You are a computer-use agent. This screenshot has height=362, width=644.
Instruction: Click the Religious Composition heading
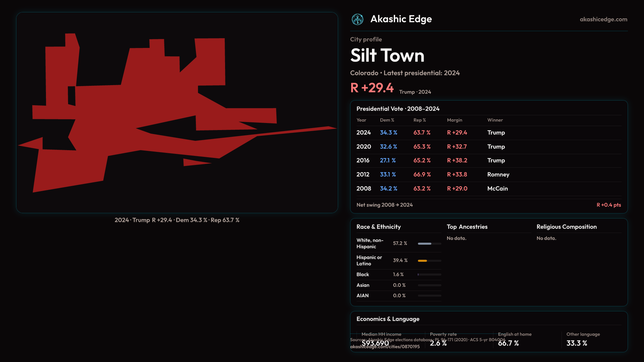[566, 227]
